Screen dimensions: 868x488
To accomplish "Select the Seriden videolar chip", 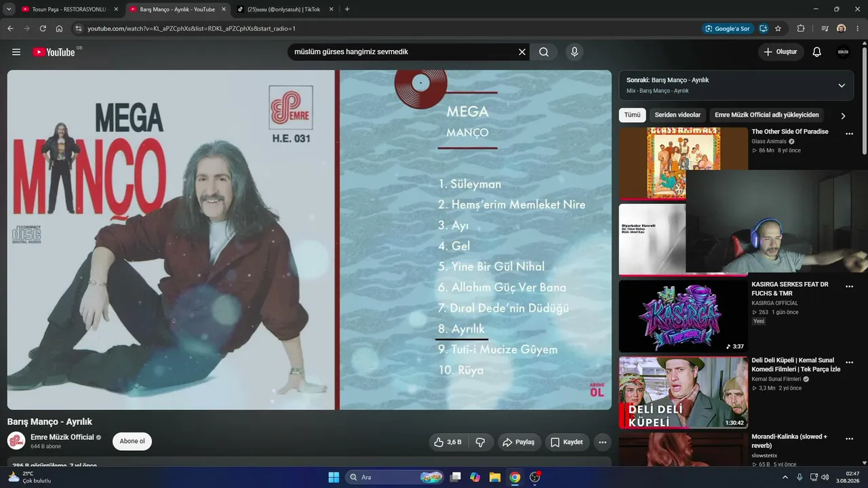I will click(x=677, y=115).
